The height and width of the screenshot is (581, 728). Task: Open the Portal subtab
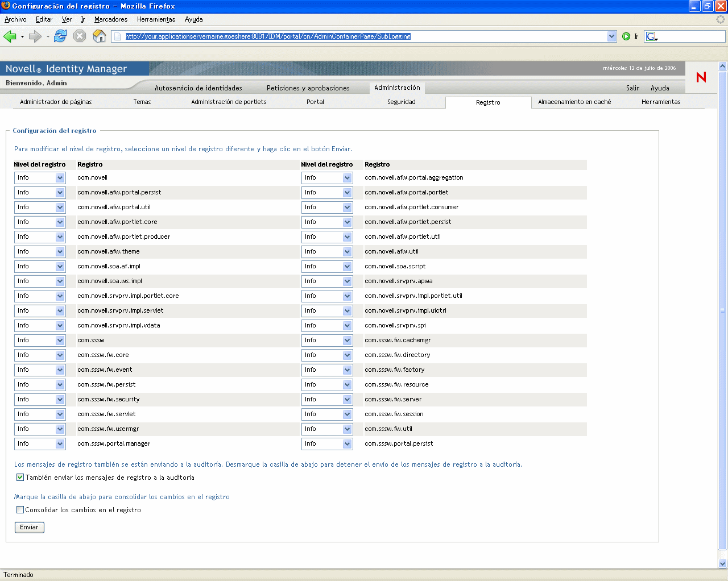click(315, 102)
